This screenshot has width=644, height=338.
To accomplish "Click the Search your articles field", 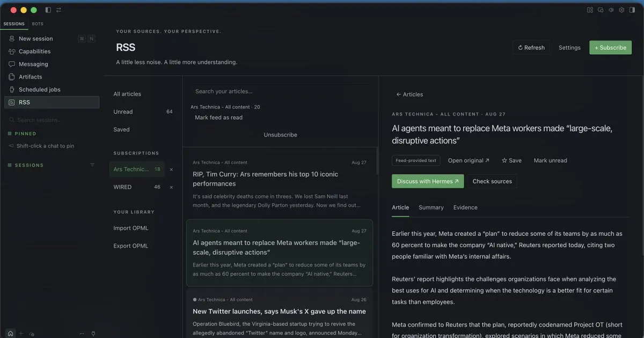I will pyautogui.click(x=280, y=91).
